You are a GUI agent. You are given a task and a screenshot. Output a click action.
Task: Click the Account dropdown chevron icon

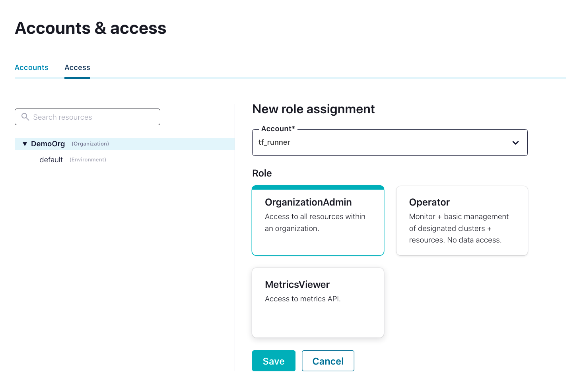coord(516,142)
